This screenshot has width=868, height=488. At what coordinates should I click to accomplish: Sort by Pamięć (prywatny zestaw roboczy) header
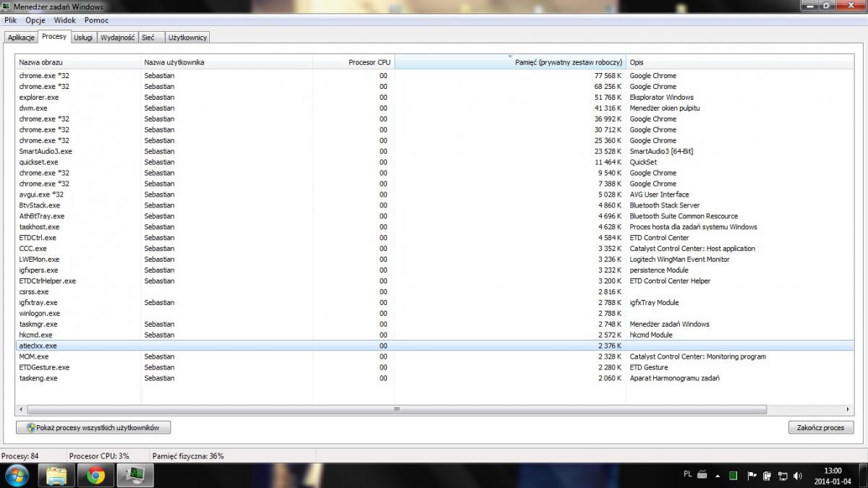point(510,62)
